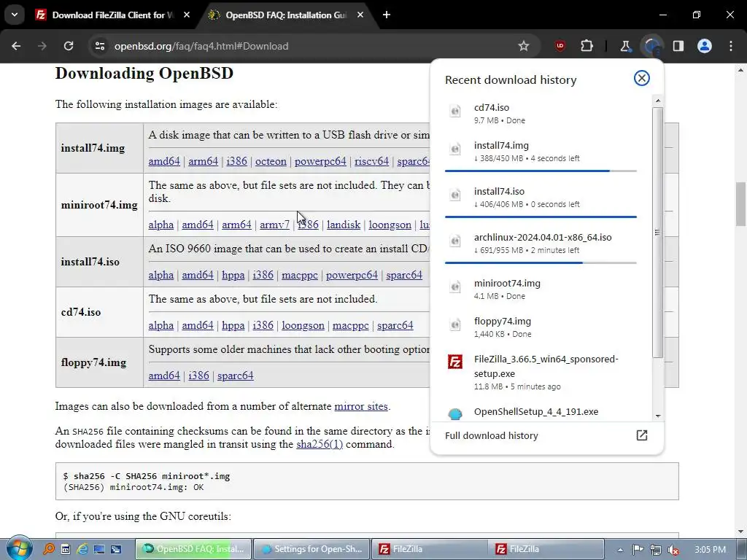Reload the OpenBSD page
The height and width of the screenshot is (560, 747).
point(69,46)
